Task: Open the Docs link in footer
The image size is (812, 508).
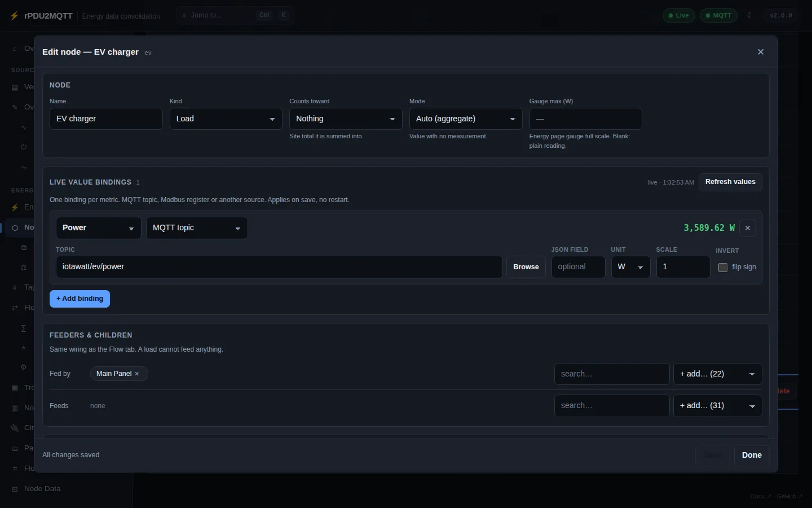Action: 760,496
